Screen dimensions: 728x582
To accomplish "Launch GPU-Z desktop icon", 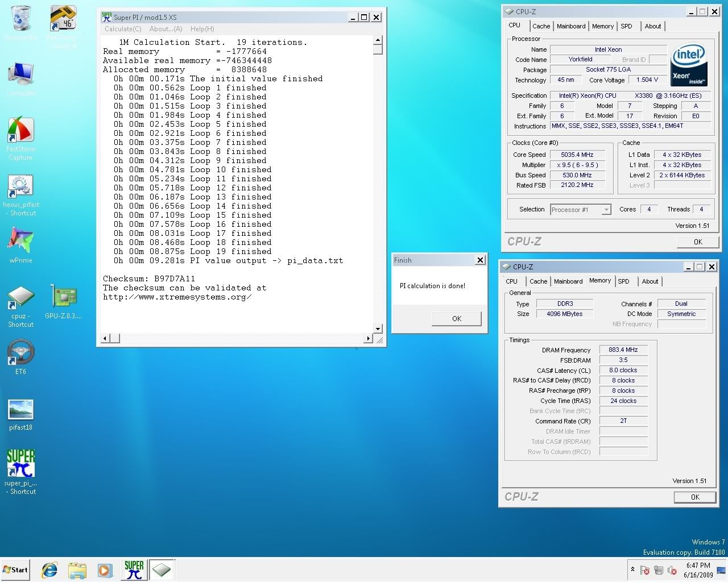I will [63, 302].
